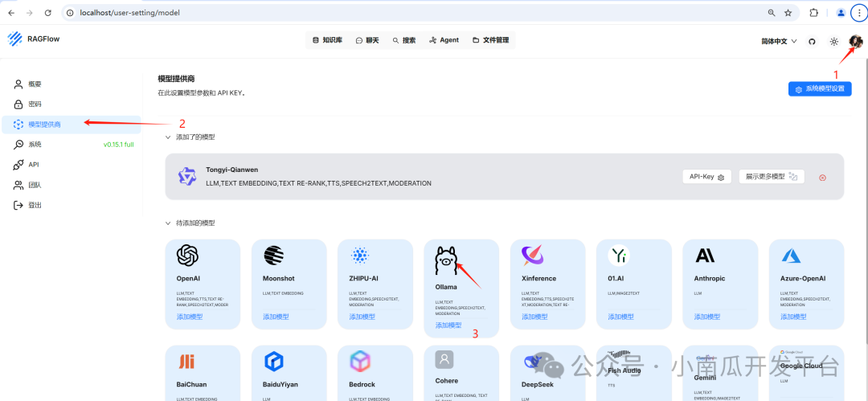Viewport: 868px width, 401px height.
Task: Go back with browser back arrow
Action: pyautogui.click(x=11, y=13)
